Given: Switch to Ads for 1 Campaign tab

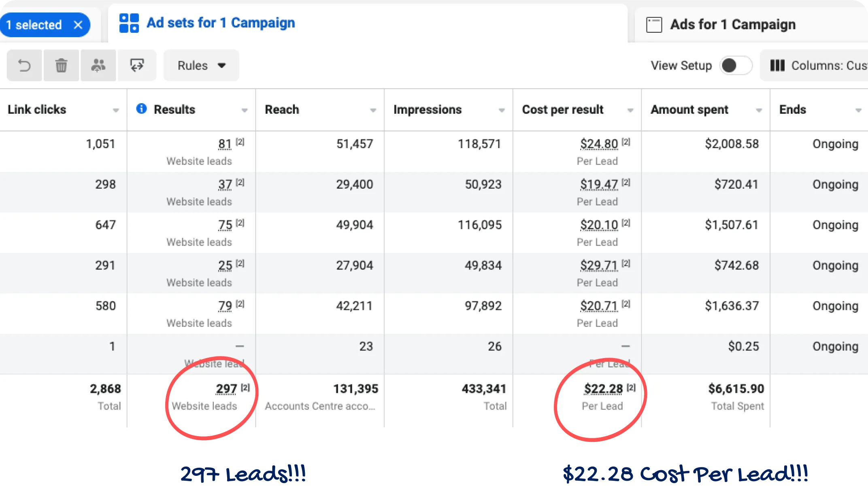Looking at the screenshot, I should [x=733, y=25].
